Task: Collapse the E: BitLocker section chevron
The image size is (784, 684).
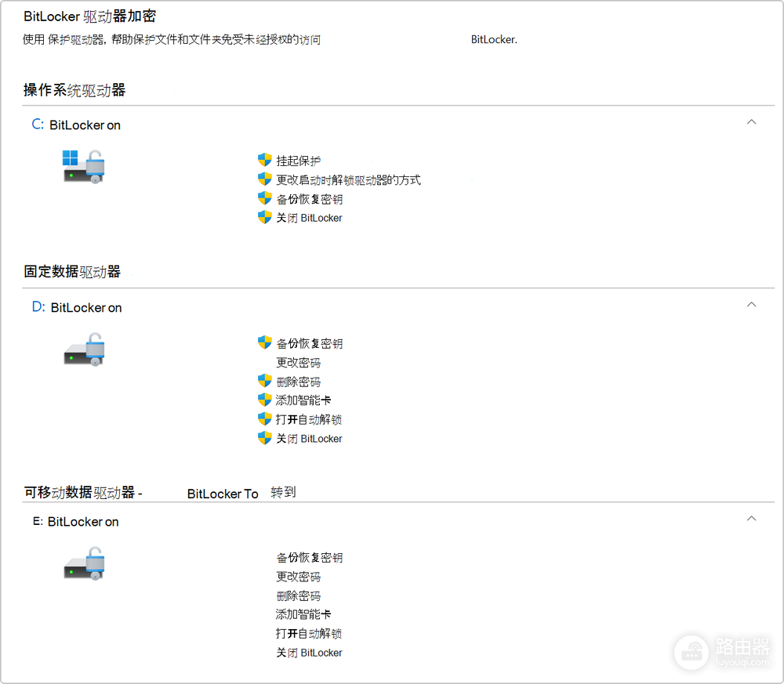Action: pyautogui.click(x=751, y=519)
